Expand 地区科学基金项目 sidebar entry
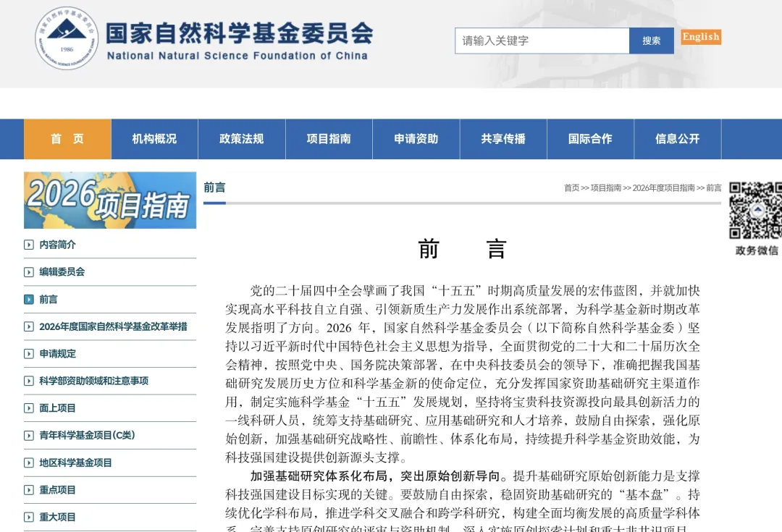The image size is (782, 532). [75, 463]
